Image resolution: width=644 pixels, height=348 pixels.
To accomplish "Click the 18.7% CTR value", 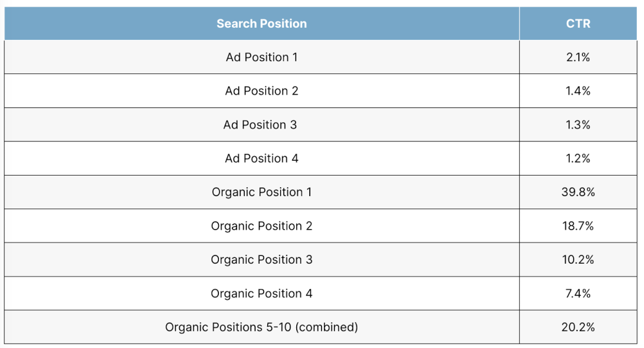I will [578, 226].
